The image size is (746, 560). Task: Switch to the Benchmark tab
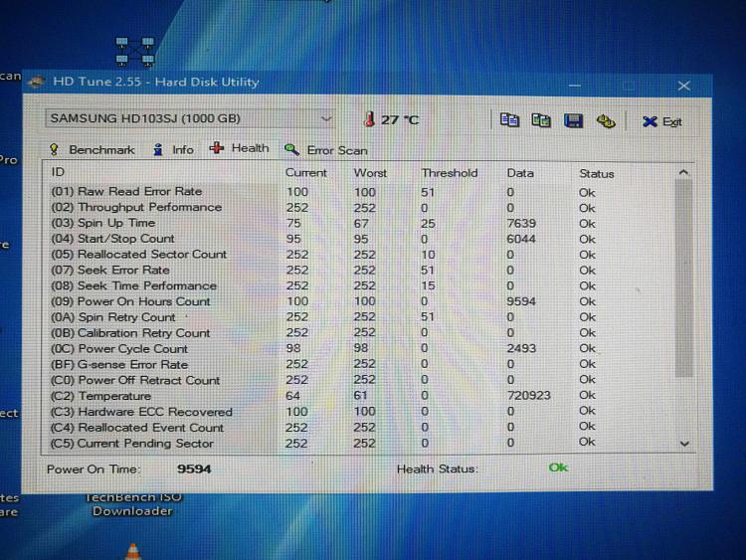point(93,150)
